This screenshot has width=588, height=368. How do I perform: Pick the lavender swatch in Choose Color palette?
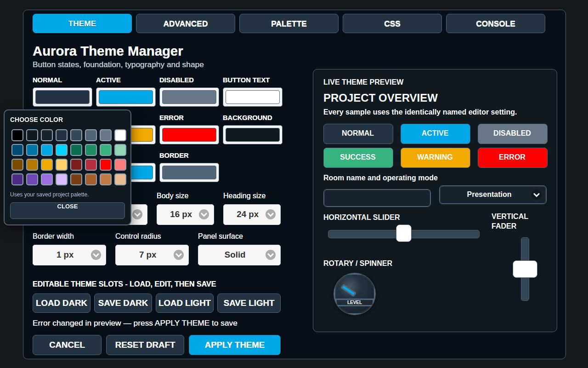(x=62, y=179)
